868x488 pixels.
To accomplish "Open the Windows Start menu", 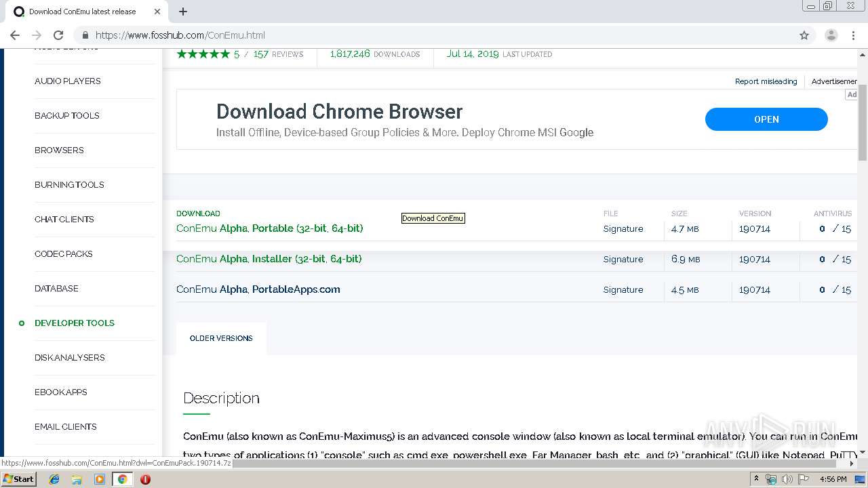I will tap(19, 479).
